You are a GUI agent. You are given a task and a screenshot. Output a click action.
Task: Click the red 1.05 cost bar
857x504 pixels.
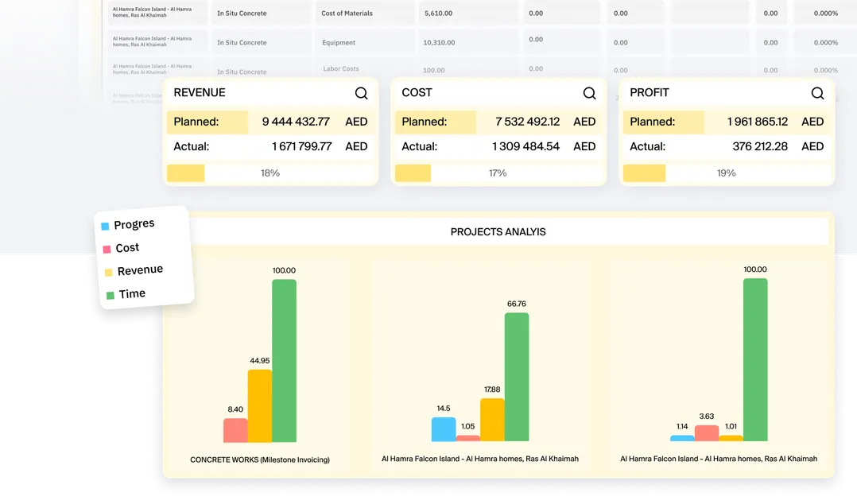pos(467,438)
